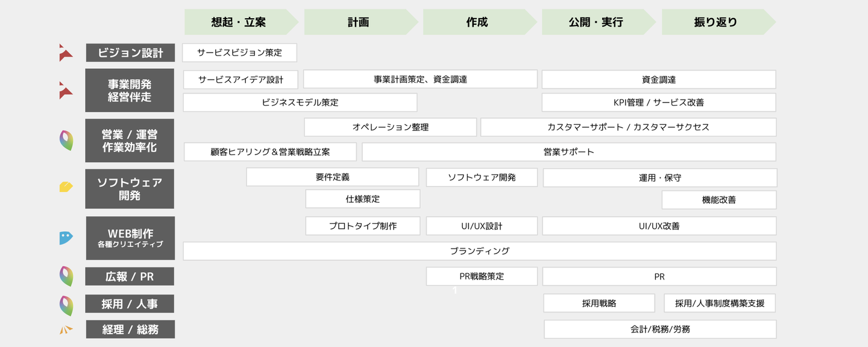Click the PR戦略策定 box
Screen dimensions: 868x347
pyautogui.click(x=482, y=276)
